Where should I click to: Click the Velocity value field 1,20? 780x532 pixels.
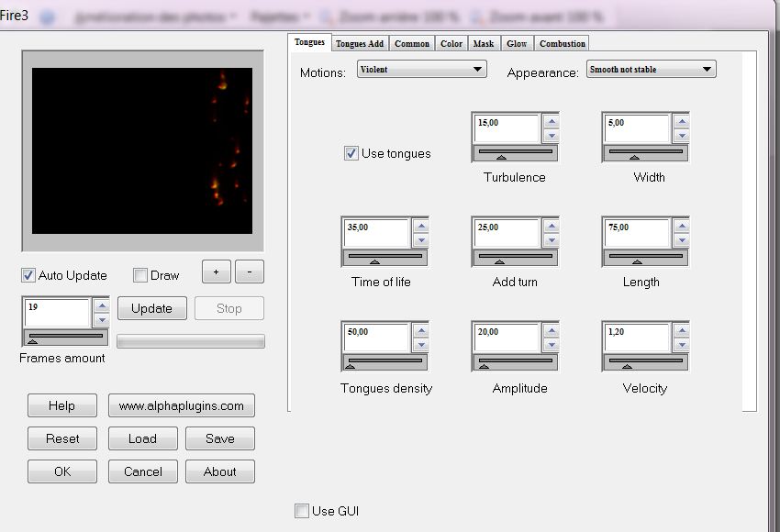(637, 338)
